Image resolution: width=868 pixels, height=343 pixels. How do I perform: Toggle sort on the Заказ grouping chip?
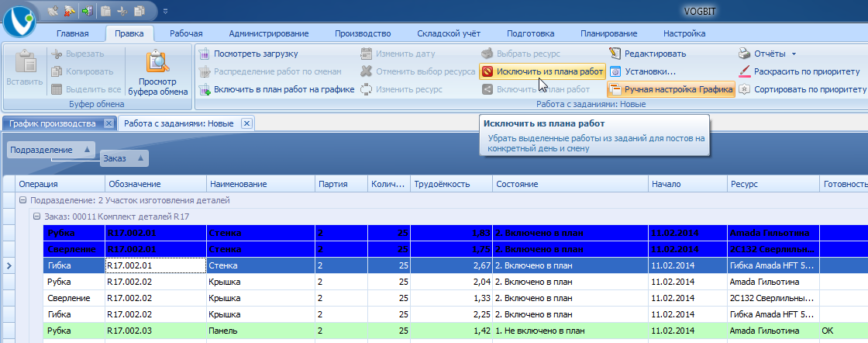click(x=124, y=158)
